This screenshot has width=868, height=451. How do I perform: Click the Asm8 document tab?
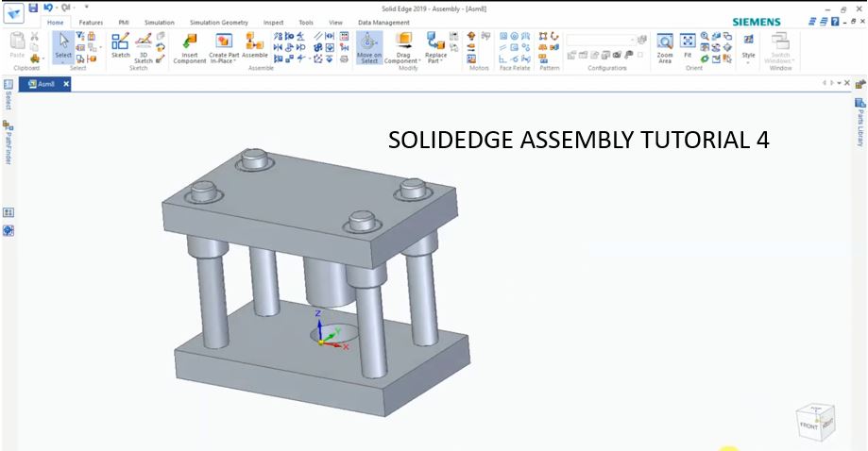pos(43,84)
